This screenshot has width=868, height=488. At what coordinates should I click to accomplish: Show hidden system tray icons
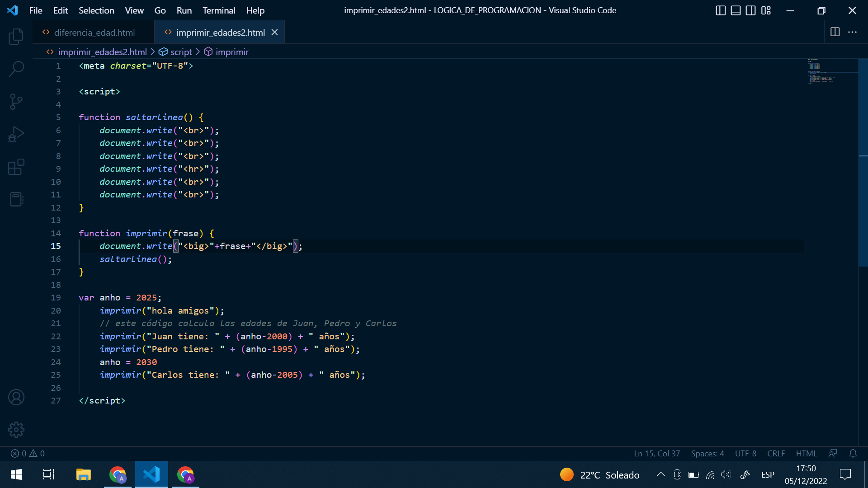660,474
